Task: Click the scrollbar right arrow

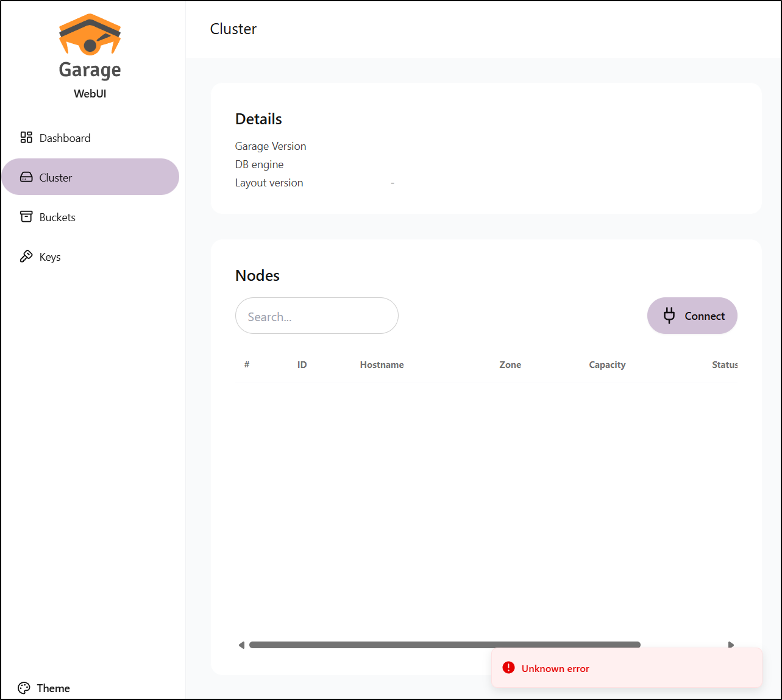Action: tap(731, 645)
